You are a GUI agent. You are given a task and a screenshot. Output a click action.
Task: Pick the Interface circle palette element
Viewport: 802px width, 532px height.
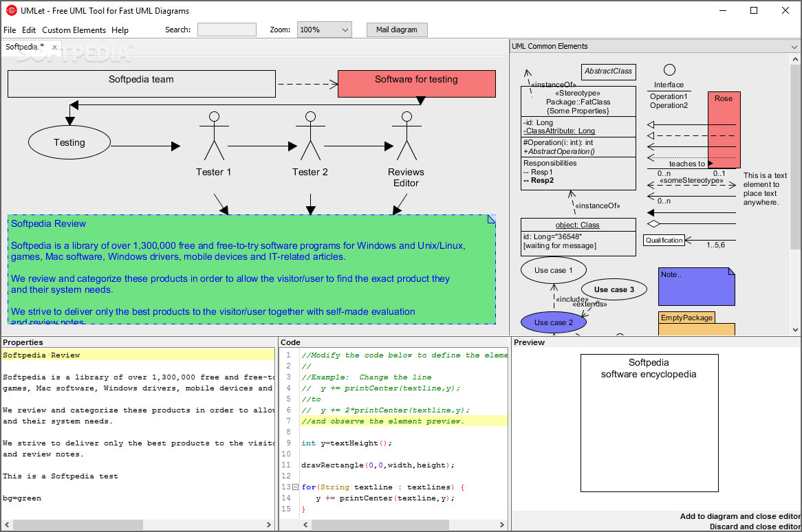[x=669, y=70]
